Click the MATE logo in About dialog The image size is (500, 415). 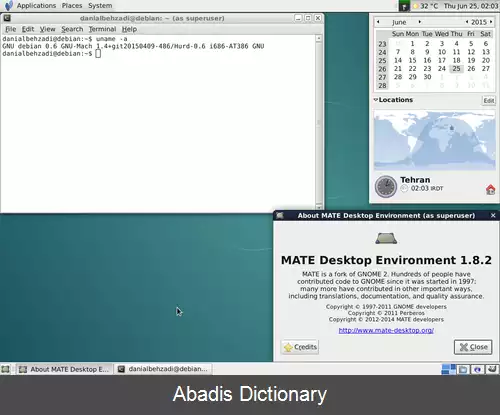coord(386,238)
